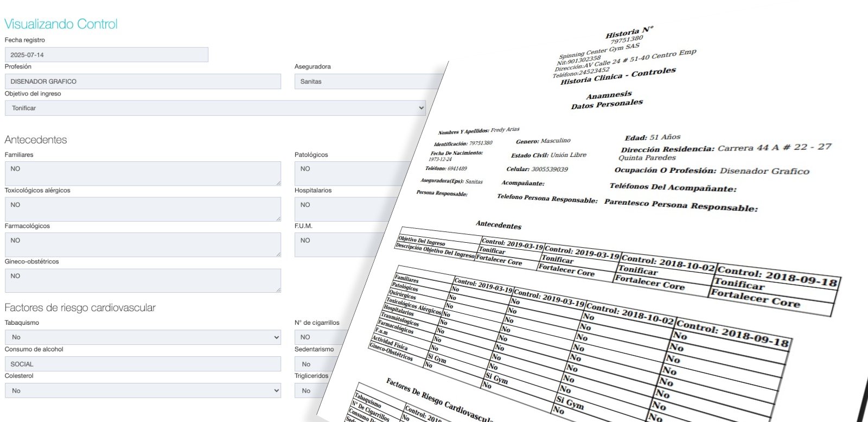Focus the Farmacológicos text area
The height and width of the screenshot is (422, 868).
tap(143, 244)
